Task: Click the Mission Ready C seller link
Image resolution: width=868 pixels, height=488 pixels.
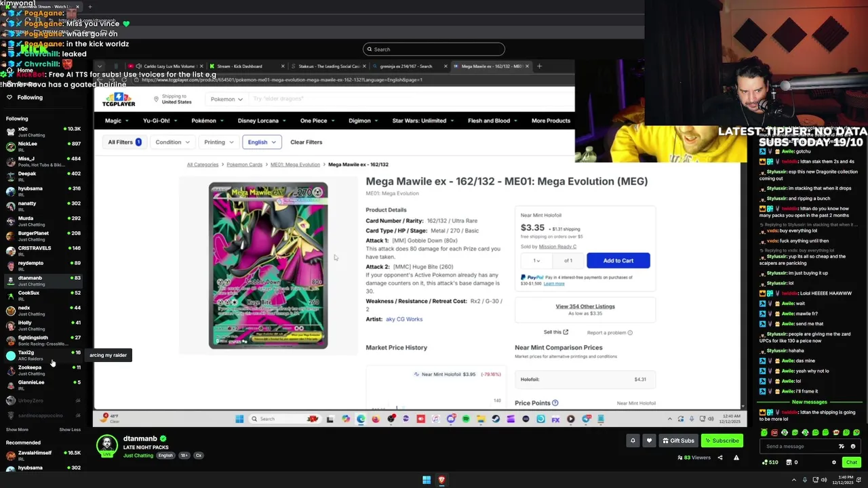Action: [x=557, y=247]
